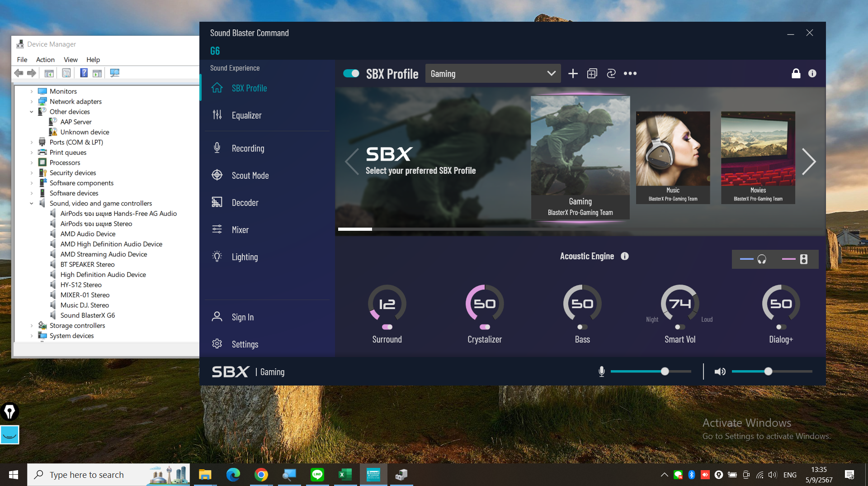Go to next SBX profile carousel arrow
Image resolution: width=868 pixels, height=486 pixels.
tap(809, 162)
